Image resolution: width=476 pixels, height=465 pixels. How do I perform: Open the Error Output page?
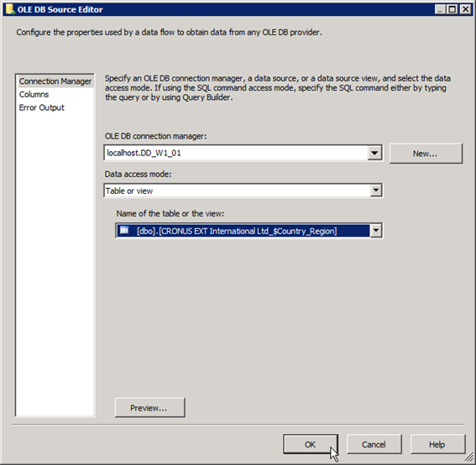coord(42,107)
